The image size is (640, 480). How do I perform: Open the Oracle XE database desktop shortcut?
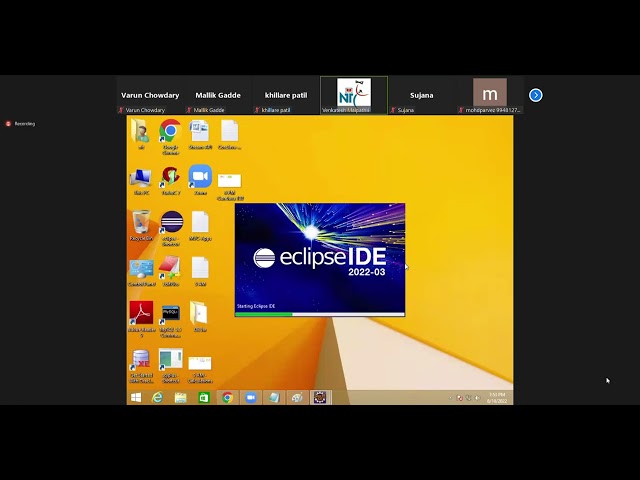141,366
